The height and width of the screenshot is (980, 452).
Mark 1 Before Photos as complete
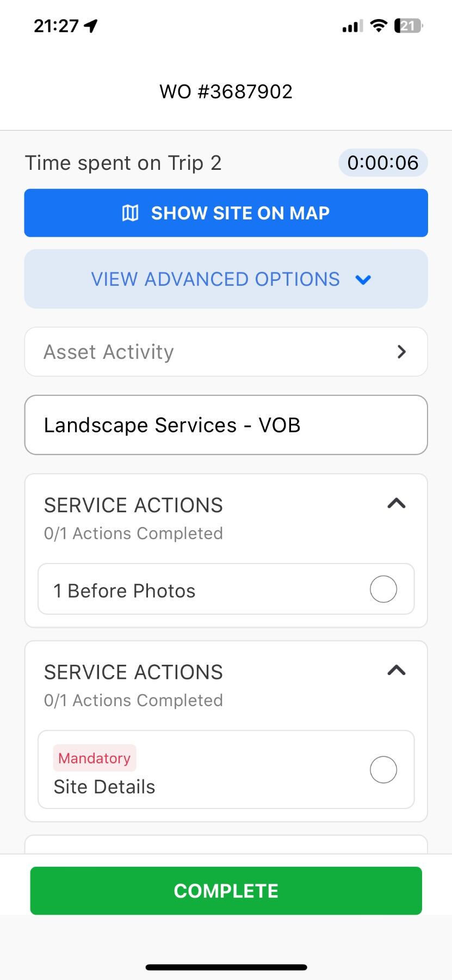[x=383, y=589]
